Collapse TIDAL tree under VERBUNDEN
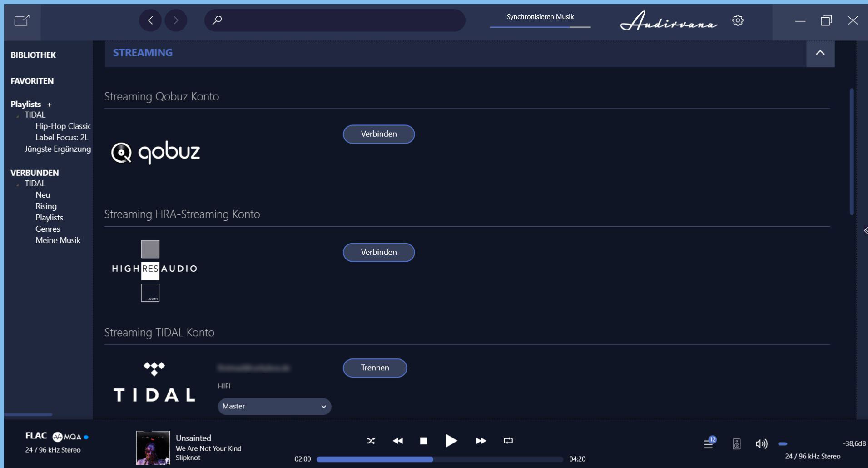 click(18, 184)
